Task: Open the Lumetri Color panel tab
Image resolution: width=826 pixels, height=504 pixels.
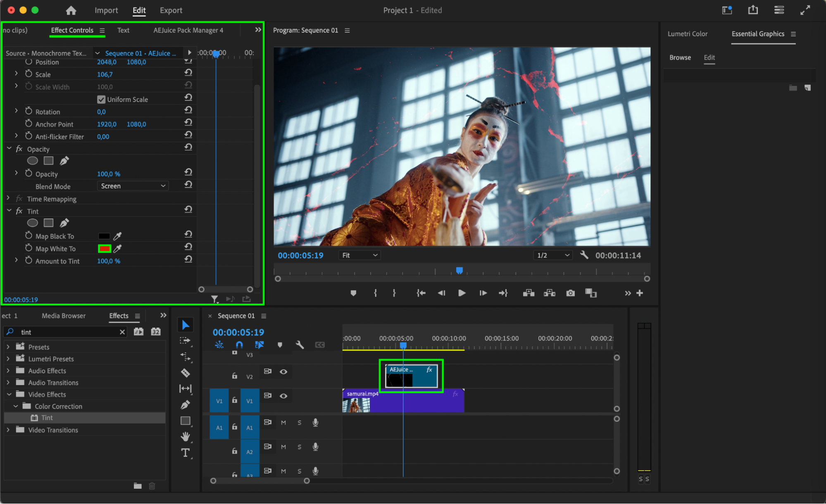Action: (x=687, y=34)
